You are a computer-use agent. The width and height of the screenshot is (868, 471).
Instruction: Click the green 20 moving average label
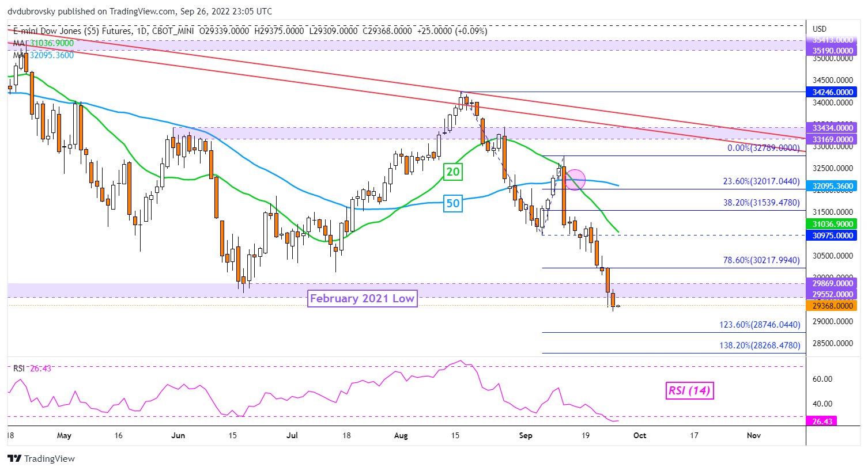point(453,172)
